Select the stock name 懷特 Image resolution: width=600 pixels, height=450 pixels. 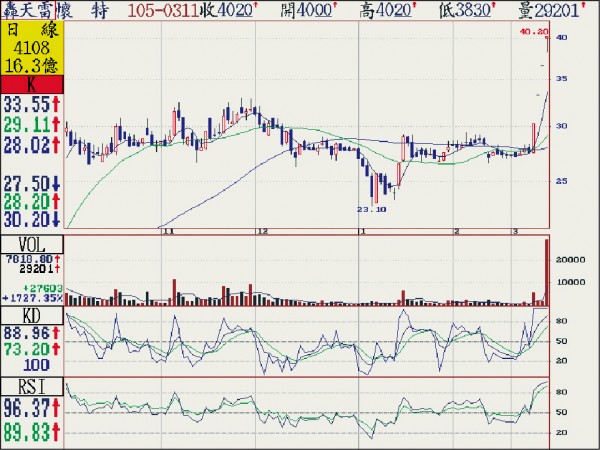pyautogui.click(x=83, y=10)
